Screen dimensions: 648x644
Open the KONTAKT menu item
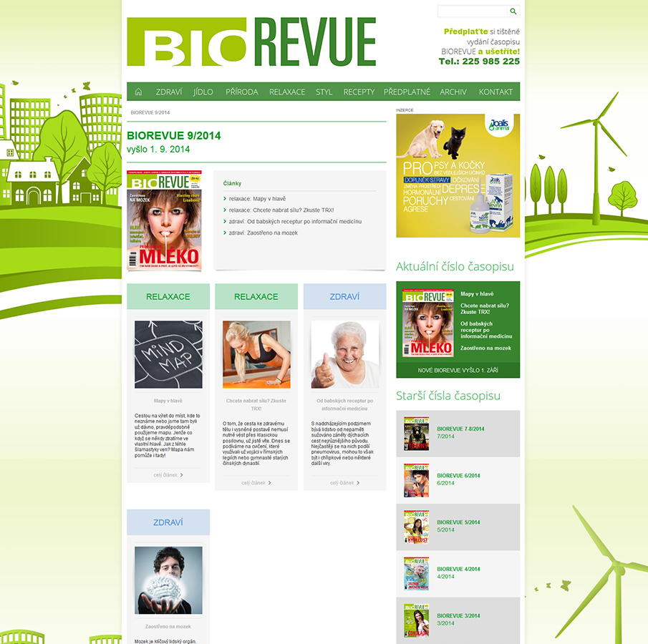point(495,92)
